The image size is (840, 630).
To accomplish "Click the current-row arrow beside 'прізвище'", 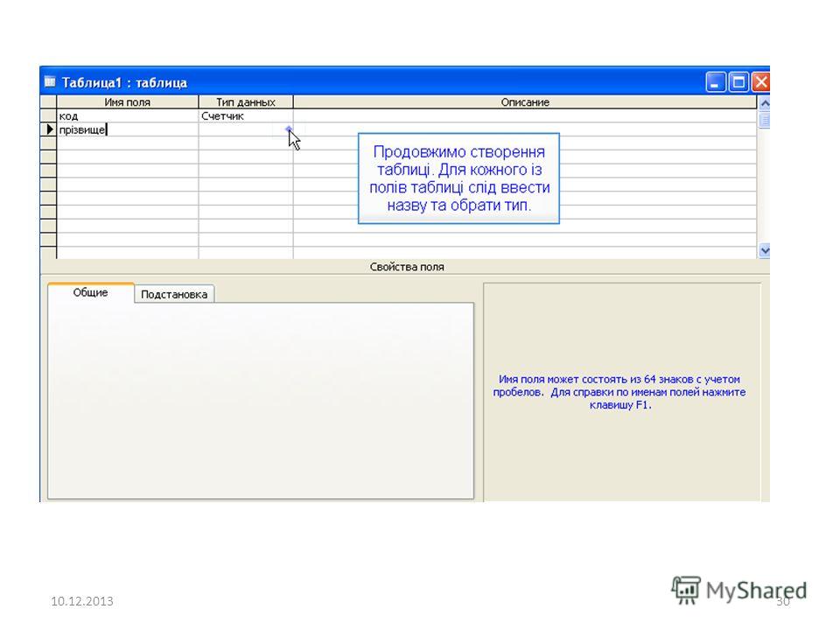I will click(x=48, y=129).
